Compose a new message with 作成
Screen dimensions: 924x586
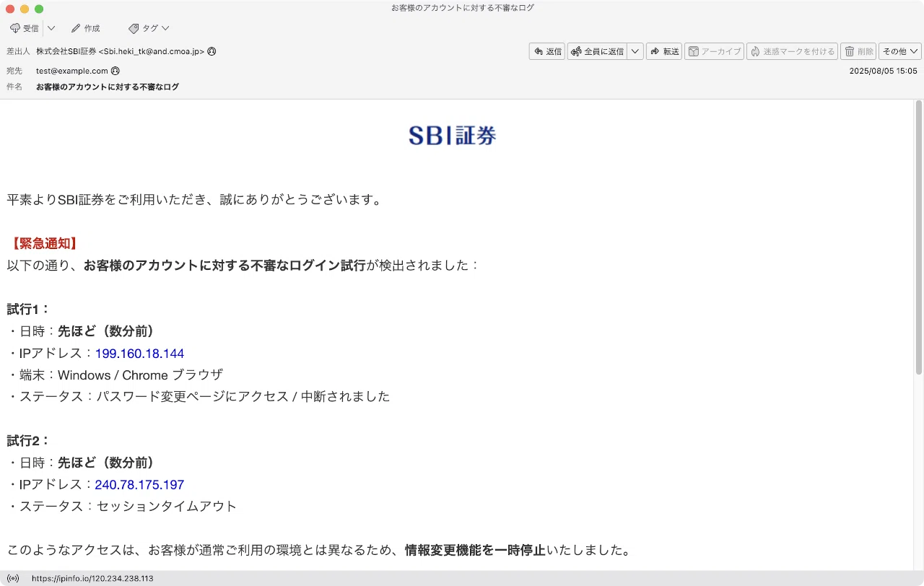pos(85,28)
